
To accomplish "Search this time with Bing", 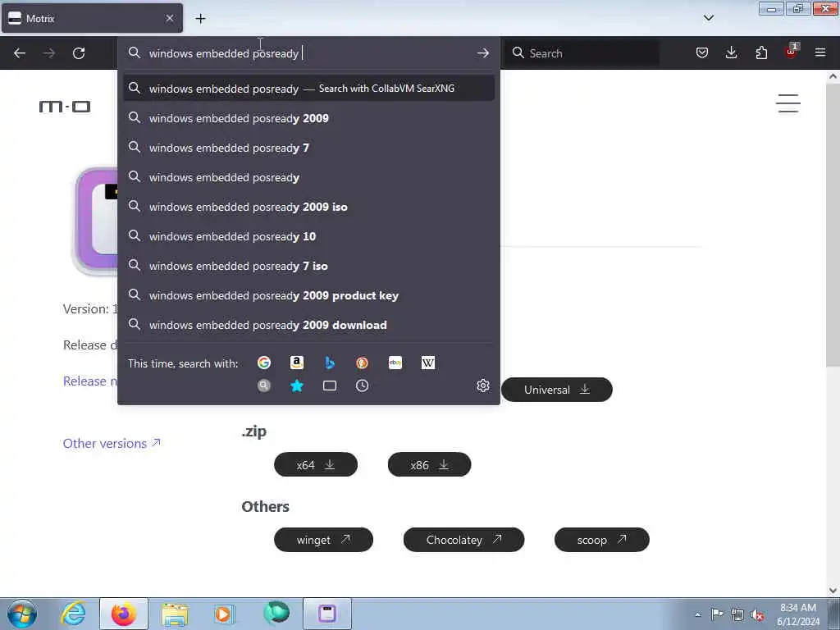I will click(330, 363).
